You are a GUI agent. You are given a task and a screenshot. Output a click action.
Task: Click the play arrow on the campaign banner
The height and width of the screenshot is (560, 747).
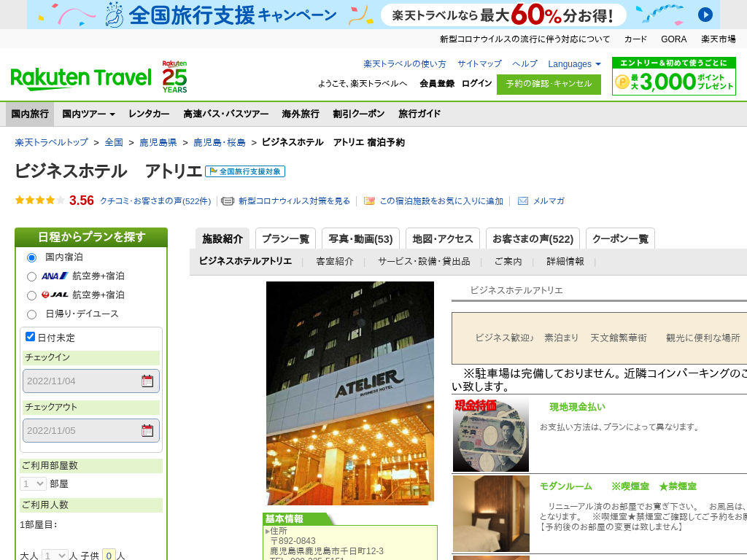(705, 15)
